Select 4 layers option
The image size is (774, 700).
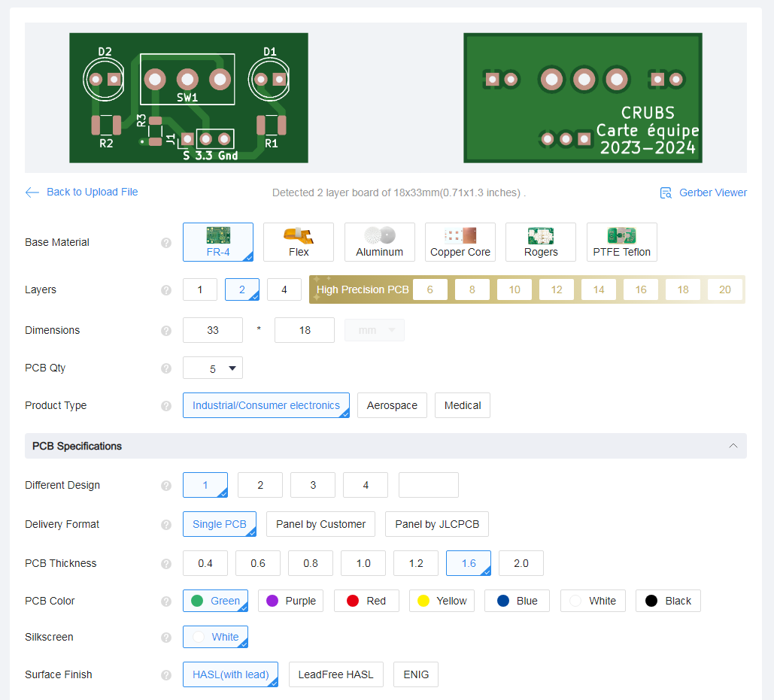pyautogui.click(x=284, y=290)
